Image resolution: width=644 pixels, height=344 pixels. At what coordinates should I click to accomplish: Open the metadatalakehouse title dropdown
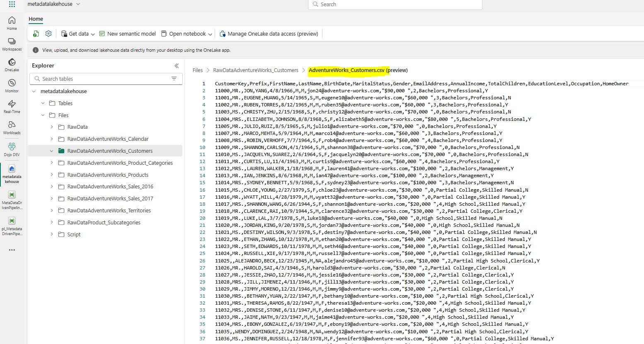pyautogui.click(x=78, y=4)
